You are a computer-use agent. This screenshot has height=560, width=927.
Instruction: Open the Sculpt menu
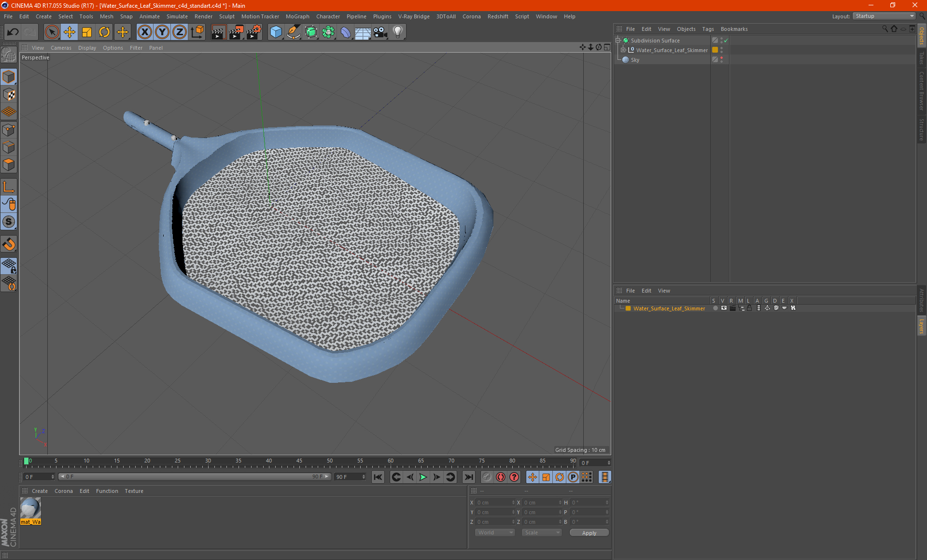click(226, 16)
